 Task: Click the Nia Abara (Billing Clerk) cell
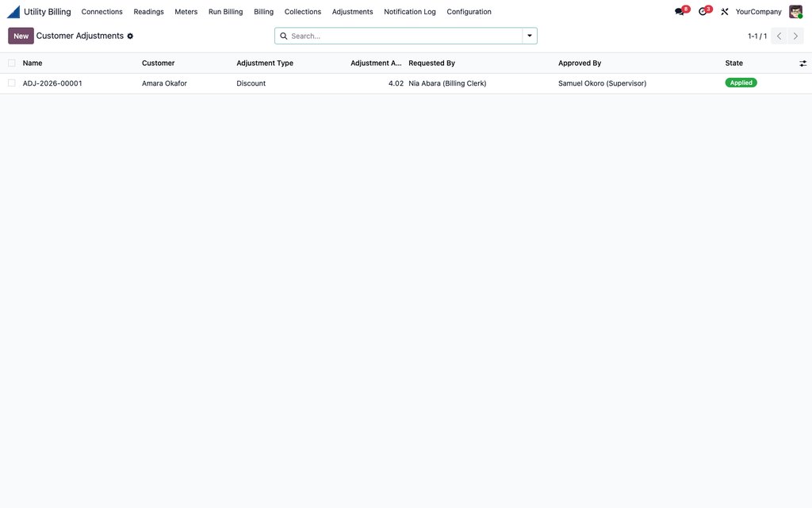coord(447,83)
